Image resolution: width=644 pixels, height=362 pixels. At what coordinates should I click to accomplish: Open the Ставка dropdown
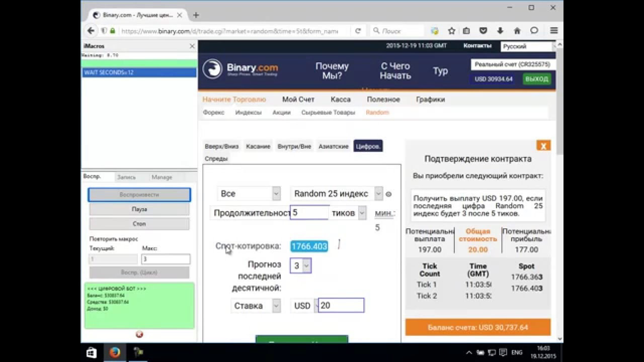pos(256,305)
